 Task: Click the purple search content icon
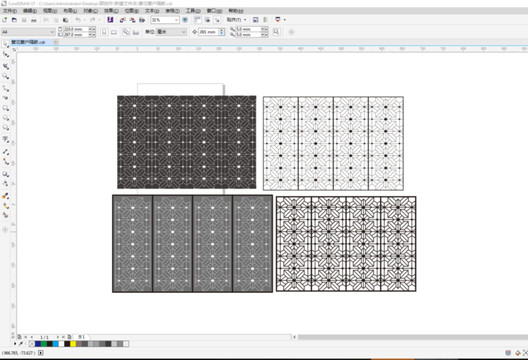coord(110,20)
